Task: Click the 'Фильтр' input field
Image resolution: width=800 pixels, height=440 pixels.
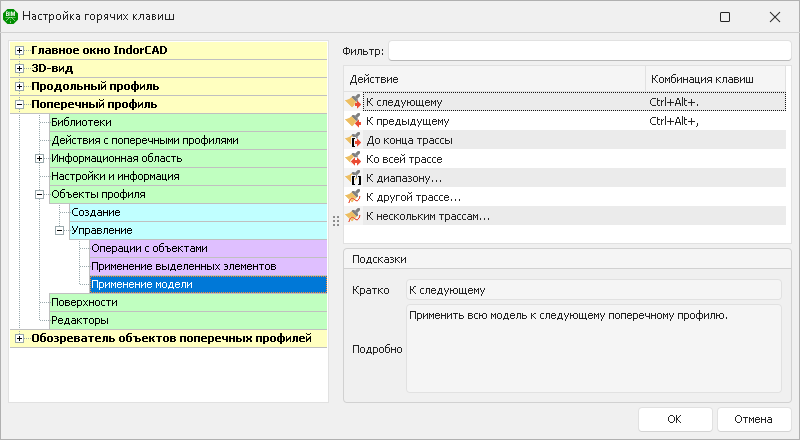Action: (589, 51)
